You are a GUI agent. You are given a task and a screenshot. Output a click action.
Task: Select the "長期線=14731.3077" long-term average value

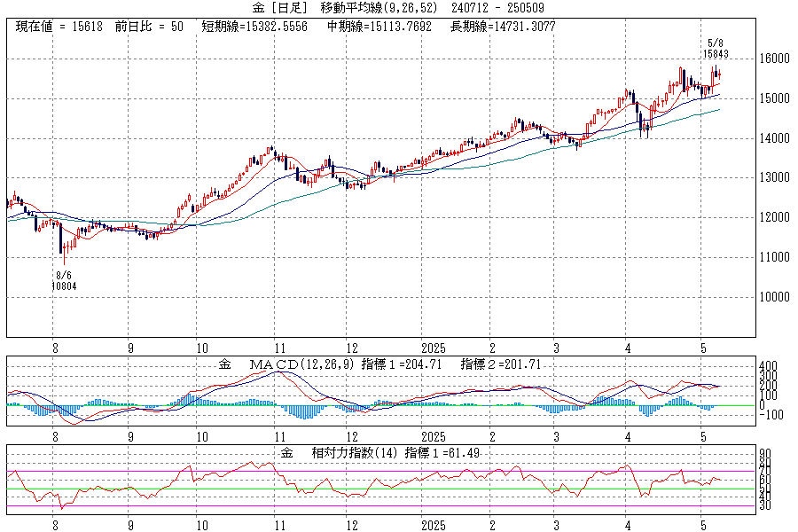pos(503,27)
